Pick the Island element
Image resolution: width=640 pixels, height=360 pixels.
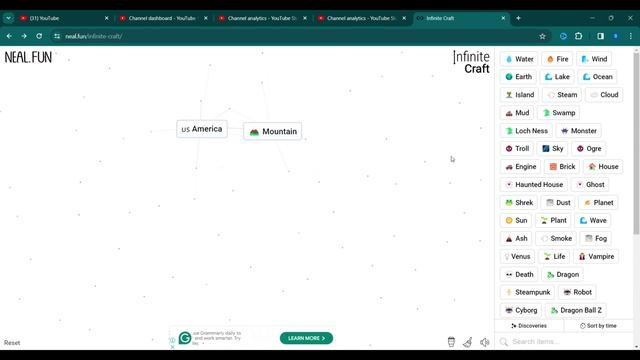(x=520, y=95)
